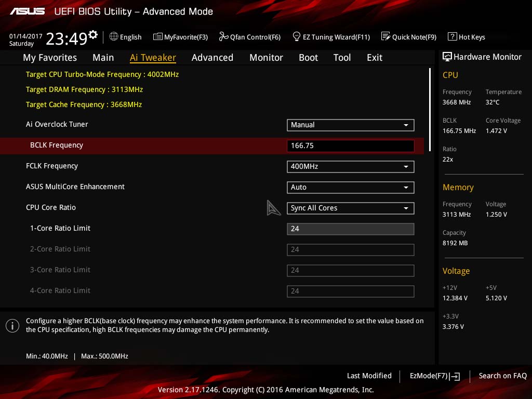Screen dimensions: 532x399
Task: Click the Memory Capacity 8192 MB value
Action: [x=455, y=243]
